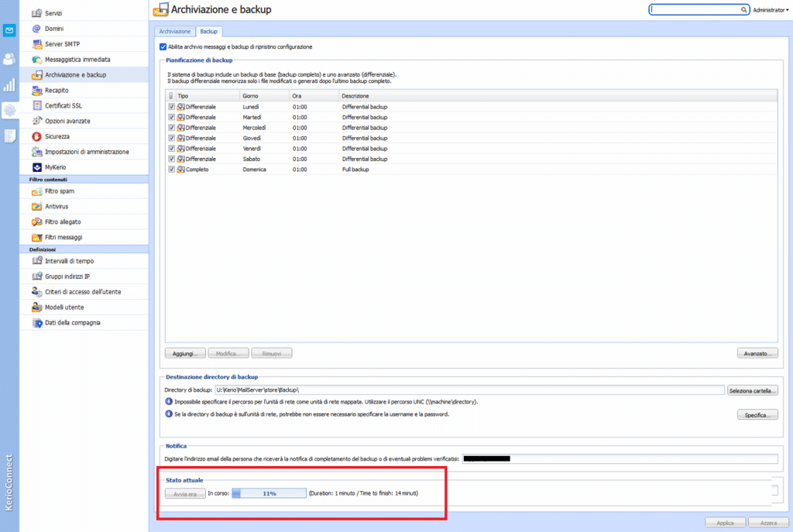This screenshot has width=793, height=532.
Task: Click the Certificati SSL icon
Action: pos(36,105)
